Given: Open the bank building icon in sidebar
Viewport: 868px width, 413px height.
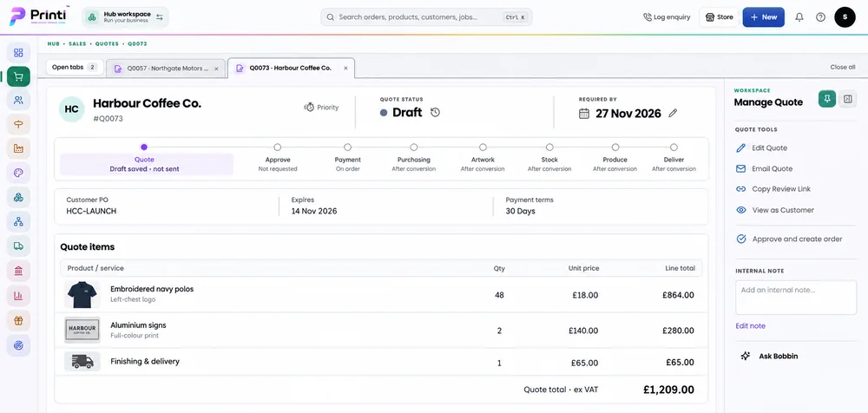Looking at the screenshot, I should coord(18,271).
